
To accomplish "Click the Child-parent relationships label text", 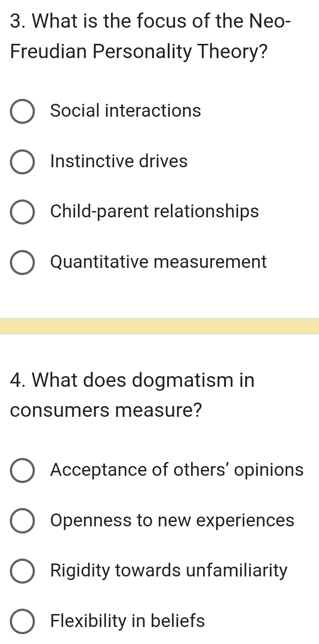I will [155, 212].
